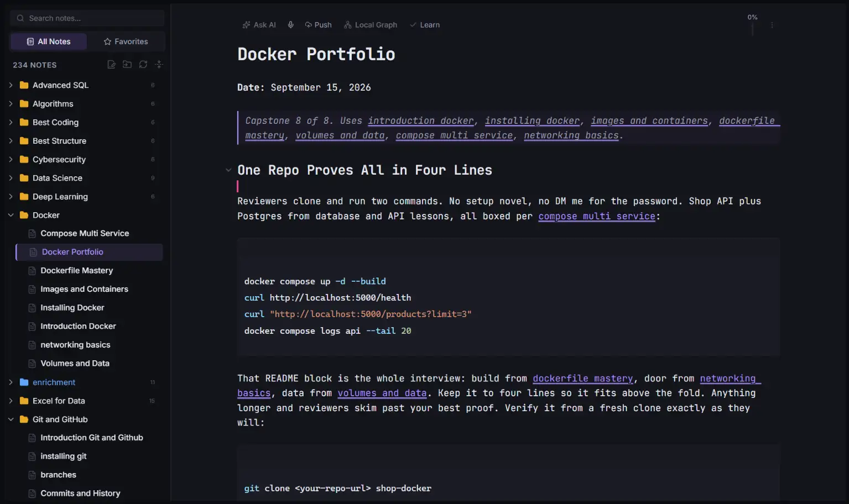
Task: Switch to the All Notes tab
Action: click(49, 41)
